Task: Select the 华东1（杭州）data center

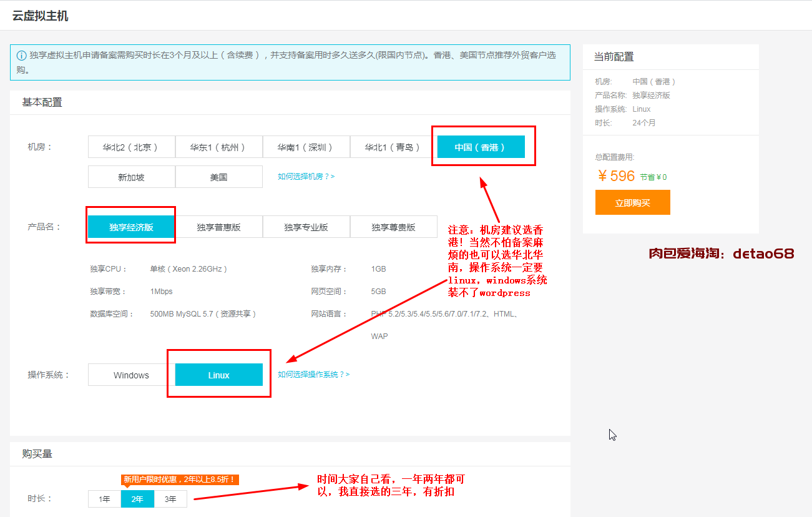Action: pyautogui.click(x=218, y=147)
